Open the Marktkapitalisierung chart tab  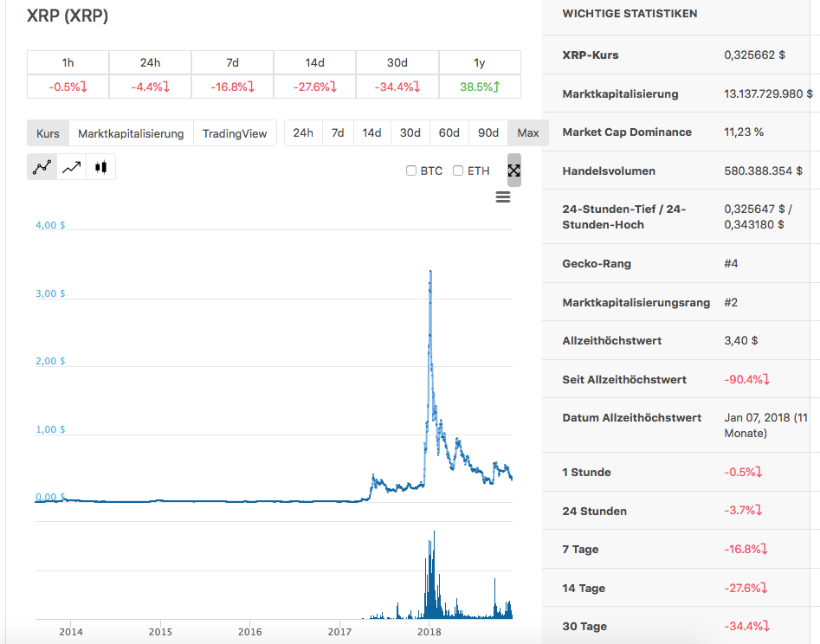[x=130, y=133]
